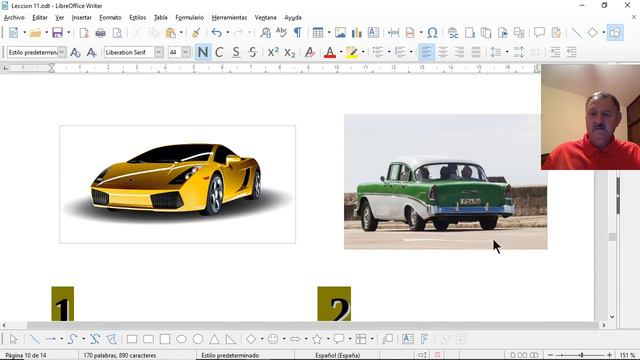Select the star shapes tool
The image size is (640, 360).
pyautogui.click(x=317, y=339)
